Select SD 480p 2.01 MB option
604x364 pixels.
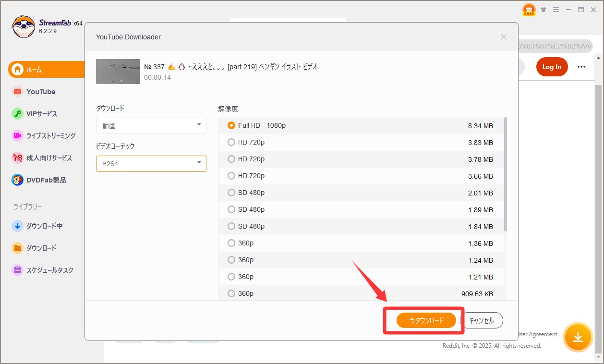[x=361, y=193]
